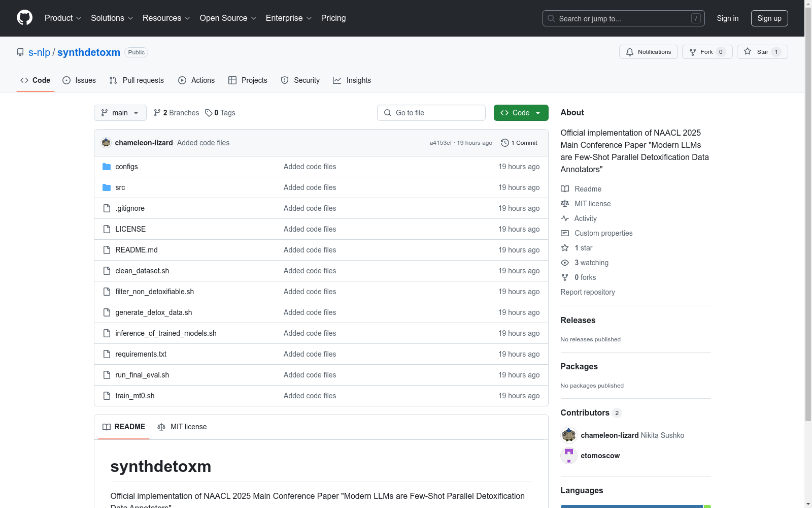Open clean_dataset.sh file
The height and width of the screenshot is (508, 812).
(142, 271)
